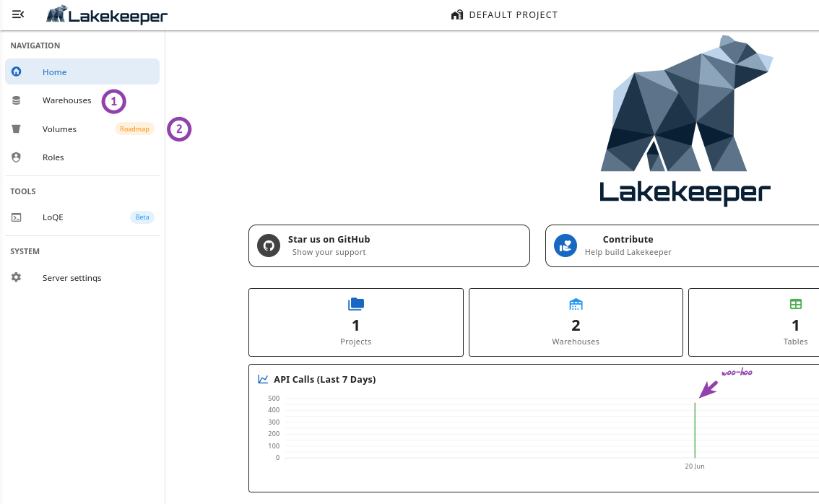The image size is (819, 504).
Task: Click the Tables grid icon
Action: [x=795, y=304]
